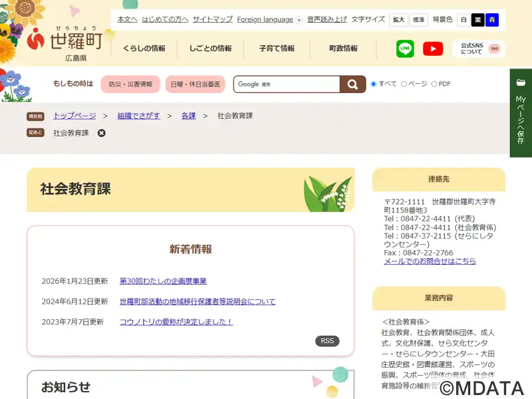Select the ページ search radio option
Viewport: 532px width, 399px height.
point(404,84)
